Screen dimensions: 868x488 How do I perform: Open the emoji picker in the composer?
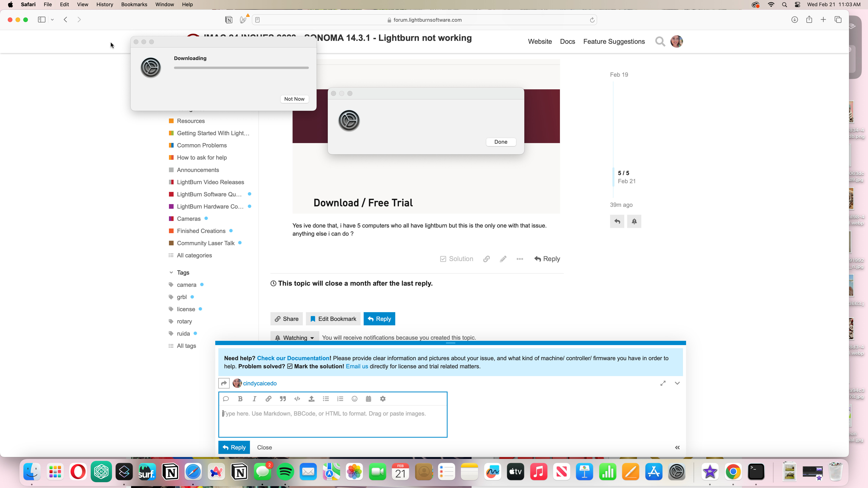[x=355, y=399]
